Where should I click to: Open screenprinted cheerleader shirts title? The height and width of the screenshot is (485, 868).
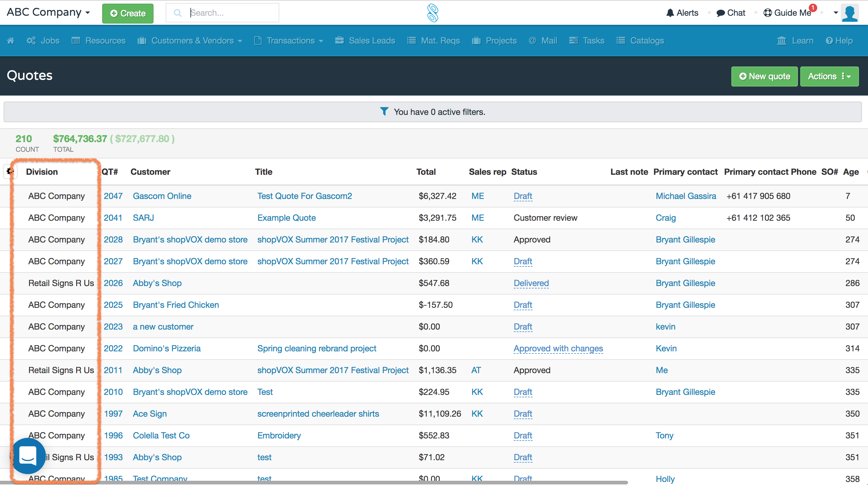pyautogui.click(x=318, y=414)
